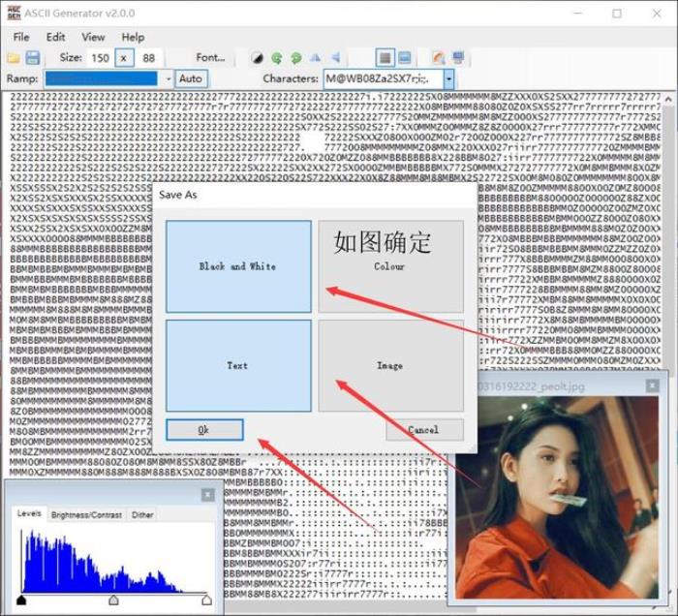Click the width size input field

100,58
